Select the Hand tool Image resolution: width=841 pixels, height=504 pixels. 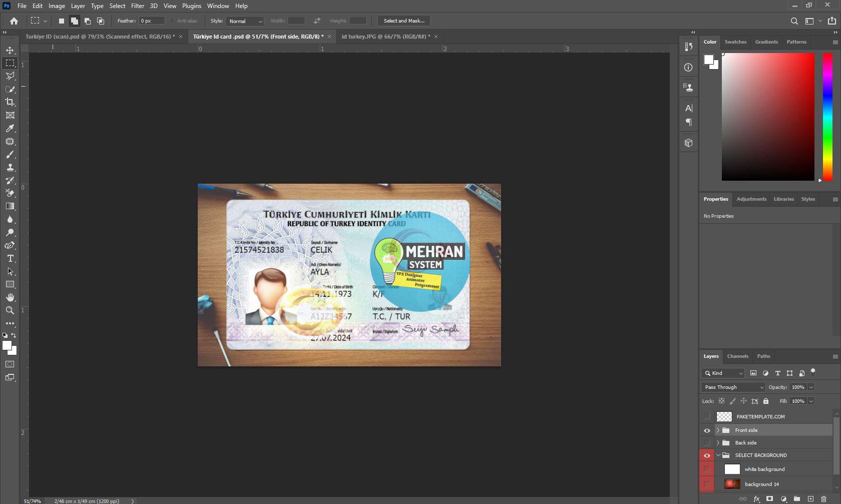(x=10, y=297)
